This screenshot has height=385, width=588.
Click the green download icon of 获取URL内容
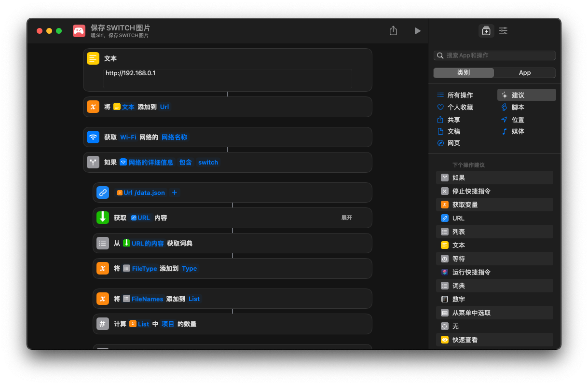pyautogui.click(x=103, y=218)
